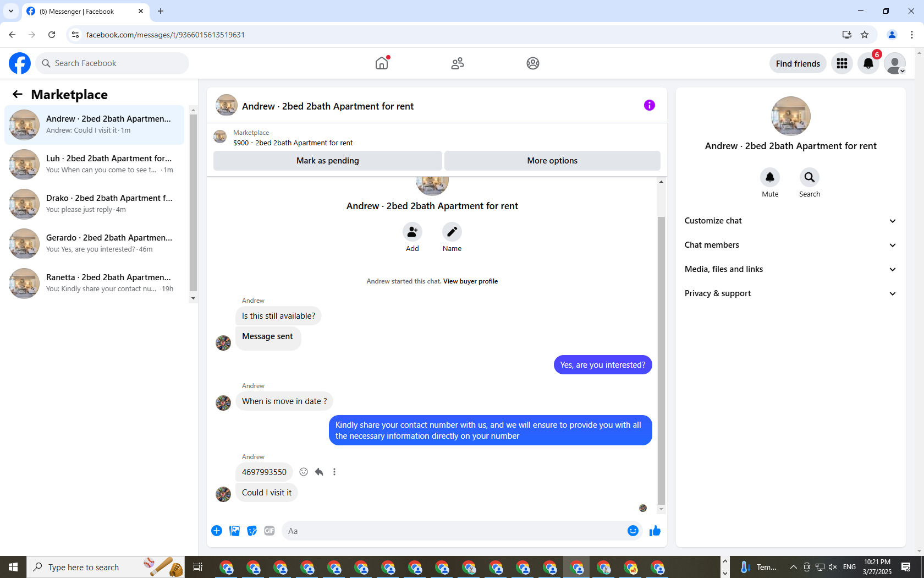Expand Media, files and links section
Screen dimensions: 924x578
790,269
